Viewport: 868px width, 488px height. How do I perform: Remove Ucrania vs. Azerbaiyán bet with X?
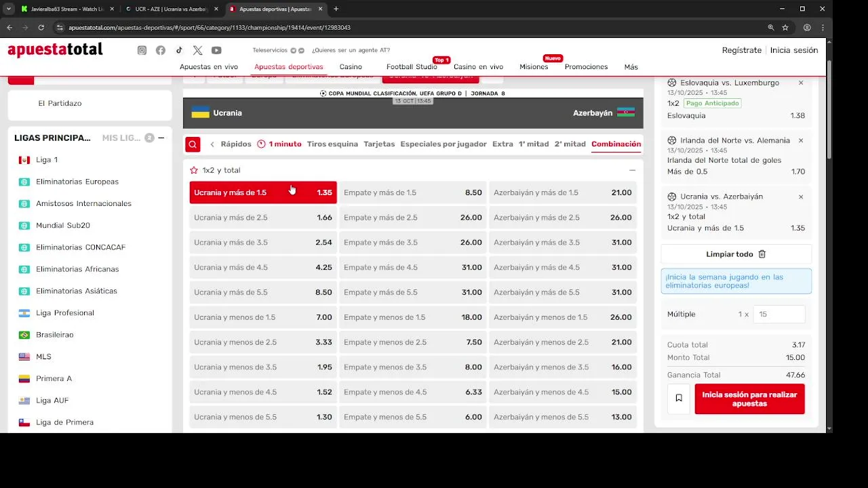coord(801,197)
